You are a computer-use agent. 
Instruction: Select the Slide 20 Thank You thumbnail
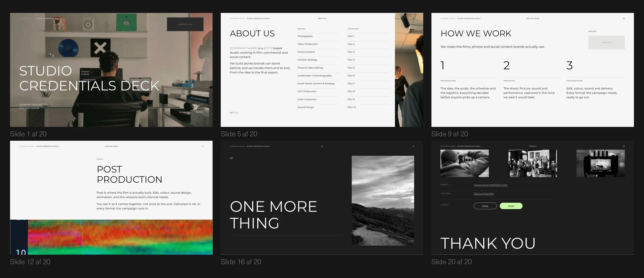point(533,198)
